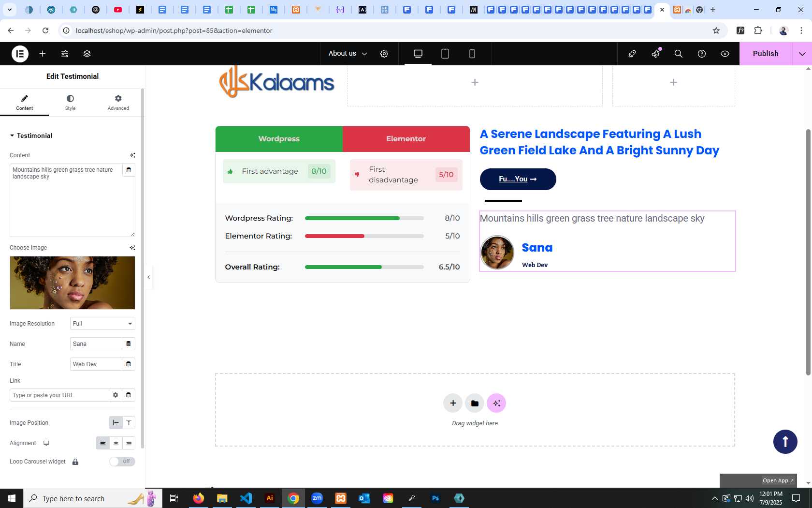Preview changes with the eye icon
Image resolution: width=812 pixels, height=508 pixels.
(x=725, y=54)
